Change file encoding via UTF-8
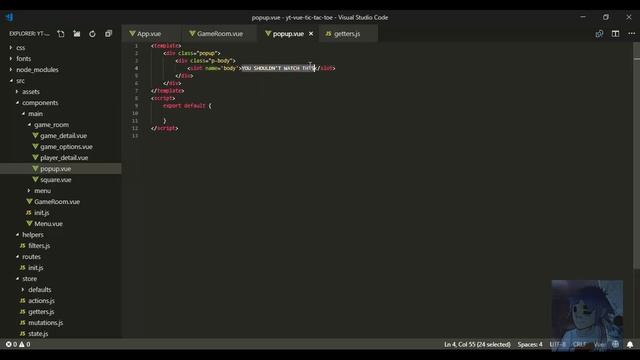The width and height of the screenshot is (640, 360). point(558,344)
